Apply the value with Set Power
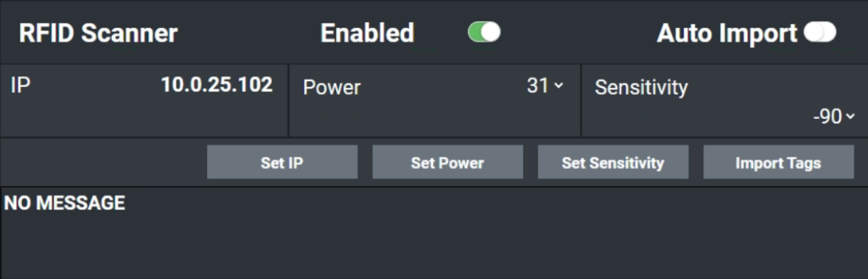The image size is (868, 279). (447, 162)
